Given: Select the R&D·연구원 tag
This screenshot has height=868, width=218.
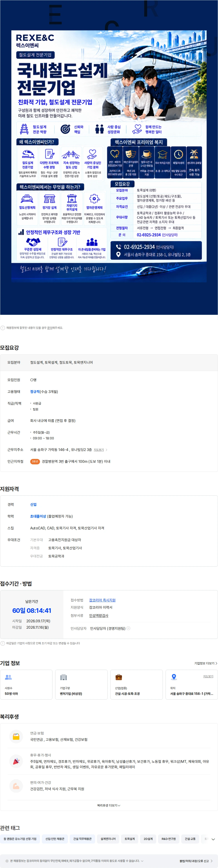Looking at the screenshot, I should [x=169, y=839].
